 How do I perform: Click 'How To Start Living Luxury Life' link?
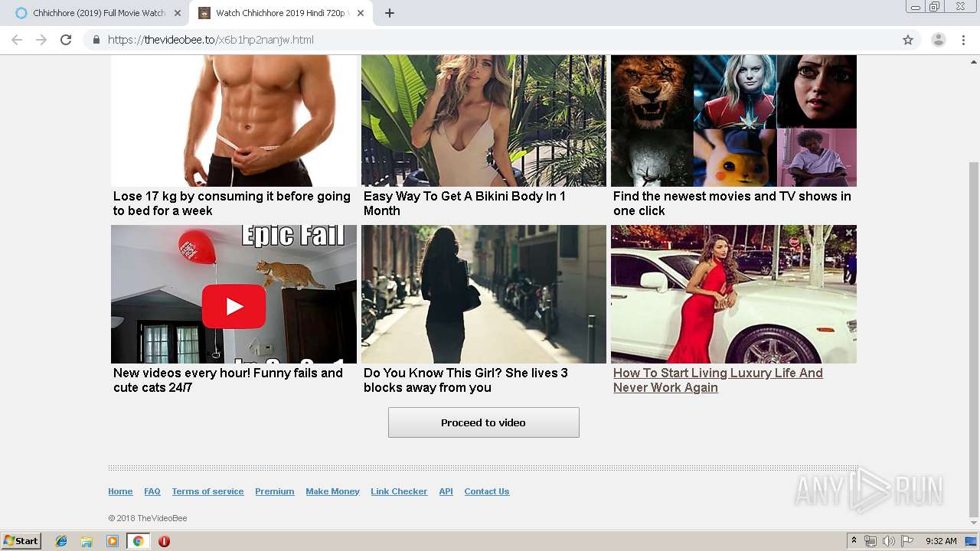click(718, 380)
